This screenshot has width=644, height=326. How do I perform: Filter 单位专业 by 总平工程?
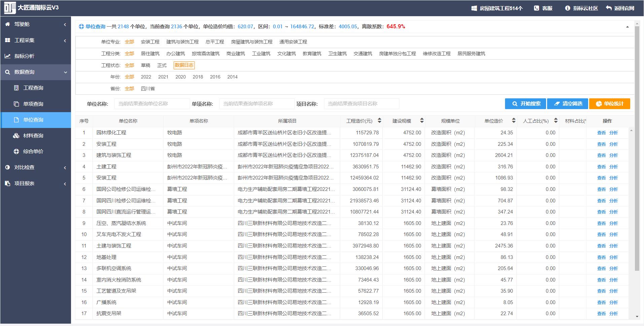pos(215,42)
